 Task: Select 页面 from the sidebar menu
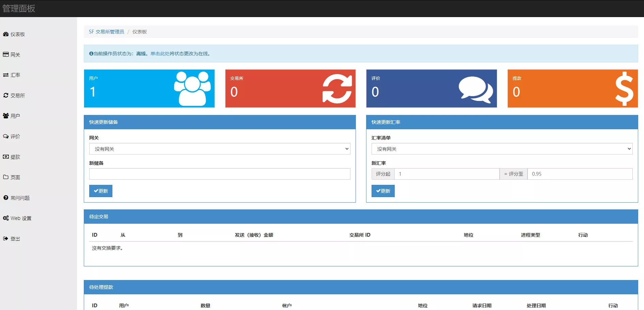(15, 177)
